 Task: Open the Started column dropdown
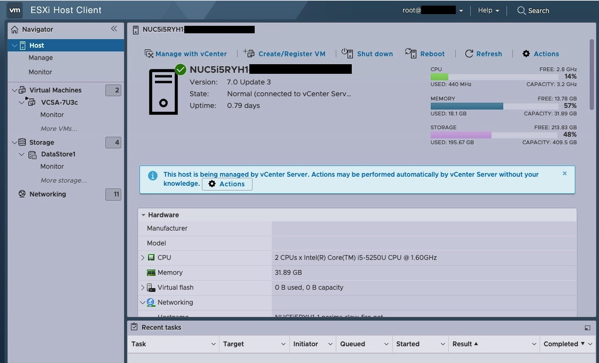[x=442, y=344]
